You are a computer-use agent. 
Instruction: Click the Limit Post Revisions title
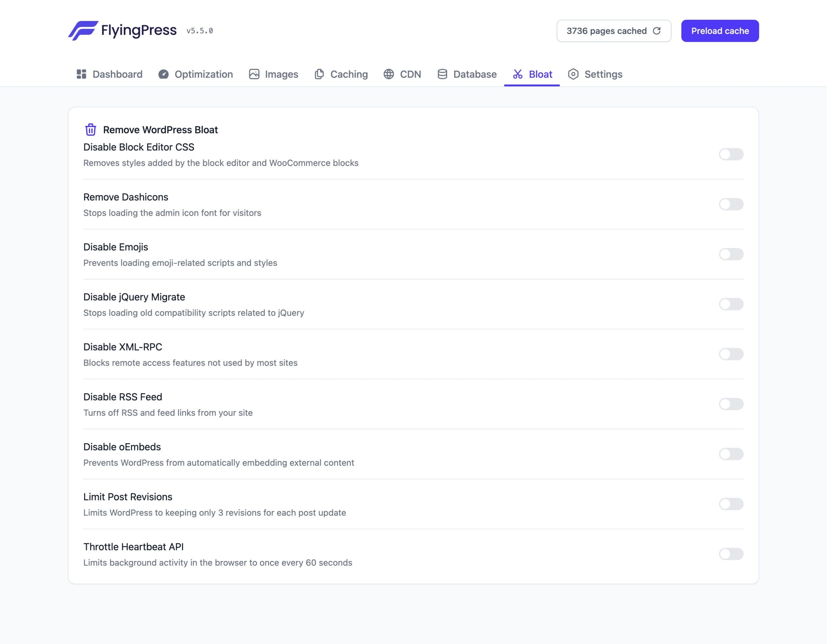pyautogui.click(x=128, y=496)
